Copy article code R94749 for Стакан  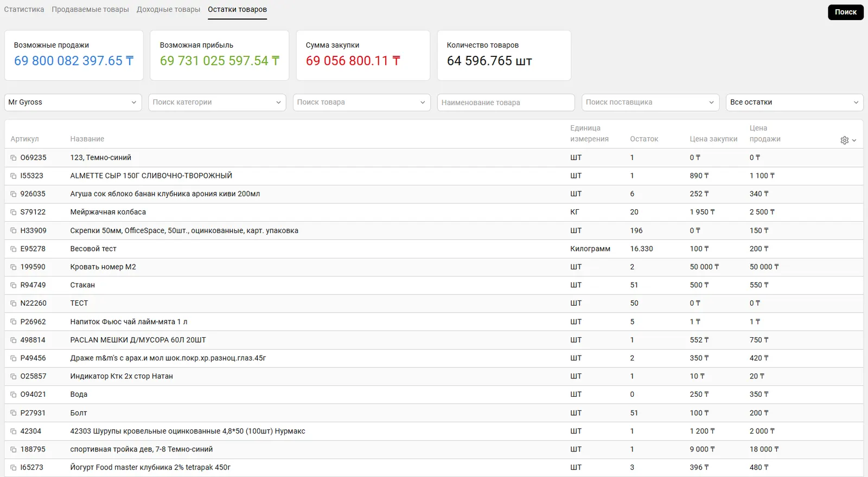tap(14, 285)
